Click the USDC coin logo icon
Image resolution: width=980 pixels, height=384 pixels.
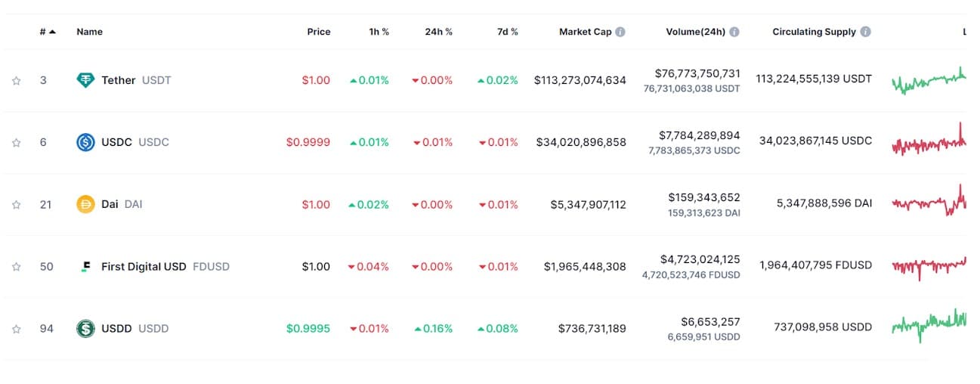click(85, 142)
